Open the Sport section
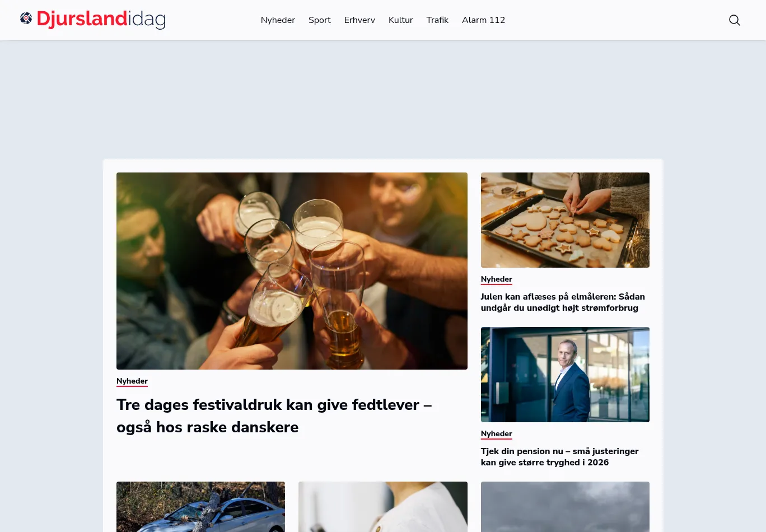Viewport: 766px width, 532px height. coord(320,20)
